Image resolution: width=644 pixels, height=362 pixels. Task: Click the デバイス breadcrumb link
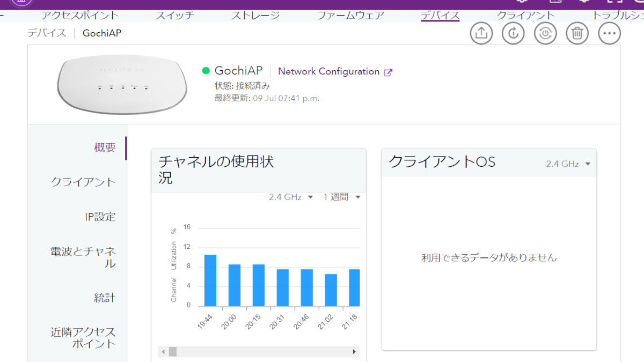click(47, 33)
